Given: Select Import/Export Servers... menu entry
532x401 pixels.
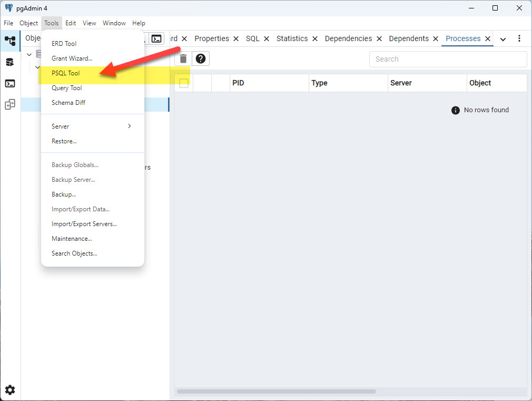Looking at the screenshot, I should pyautogui.click(x=93, y=224).
